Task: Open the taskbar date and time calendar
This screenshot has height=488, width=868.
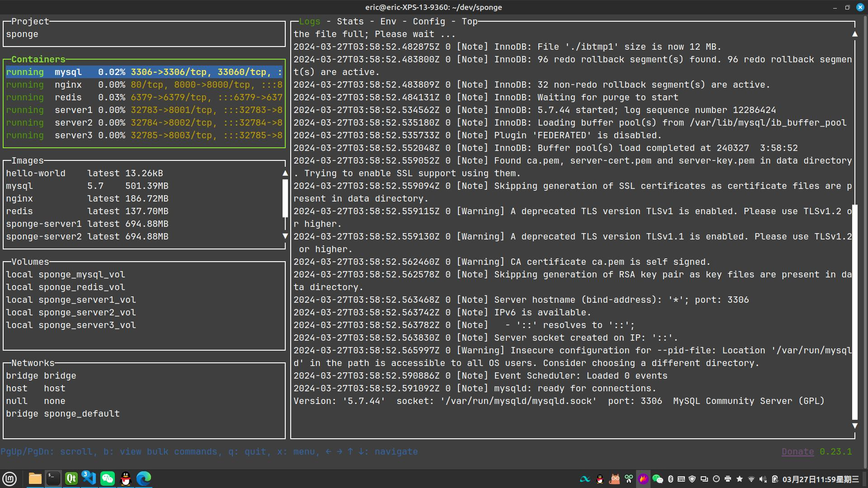Action: [821, 479]
